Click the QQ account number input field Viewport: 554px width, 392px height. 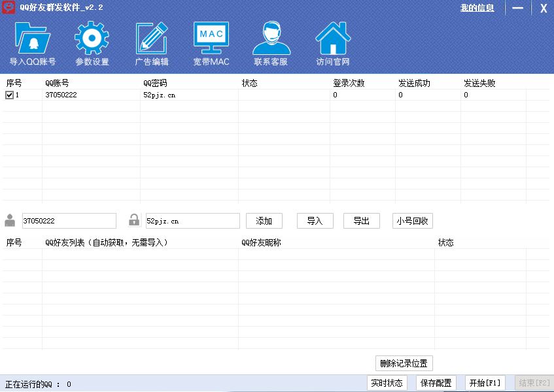69,221
